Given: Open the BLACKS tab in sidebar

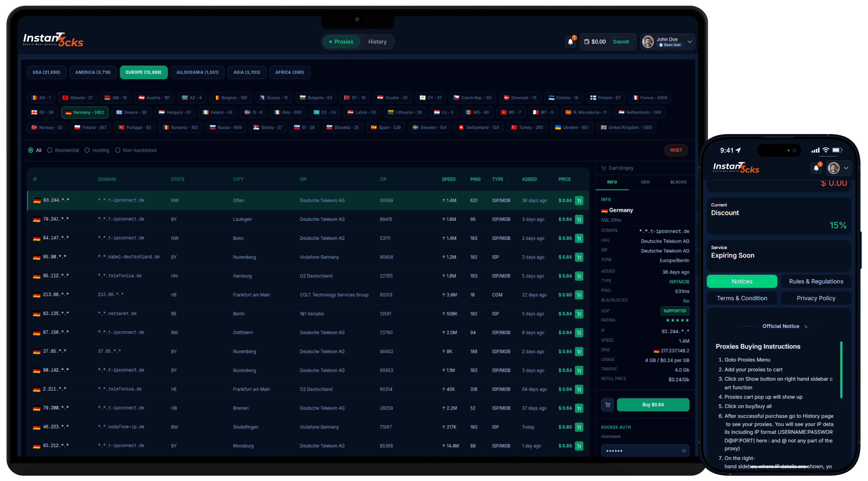Looking at the screenshot, I should tap(678, 182).
